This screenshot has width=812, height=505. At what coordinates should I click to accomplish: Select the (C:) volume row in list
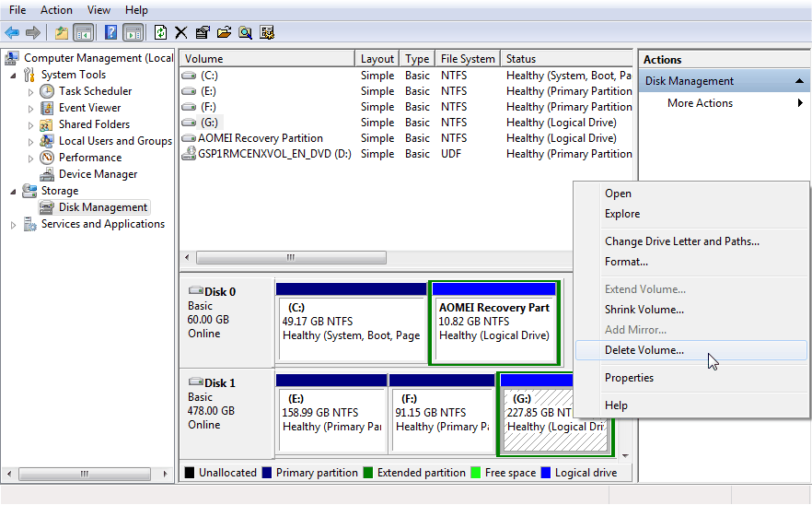pyautogui.click(x=407, y=76)
